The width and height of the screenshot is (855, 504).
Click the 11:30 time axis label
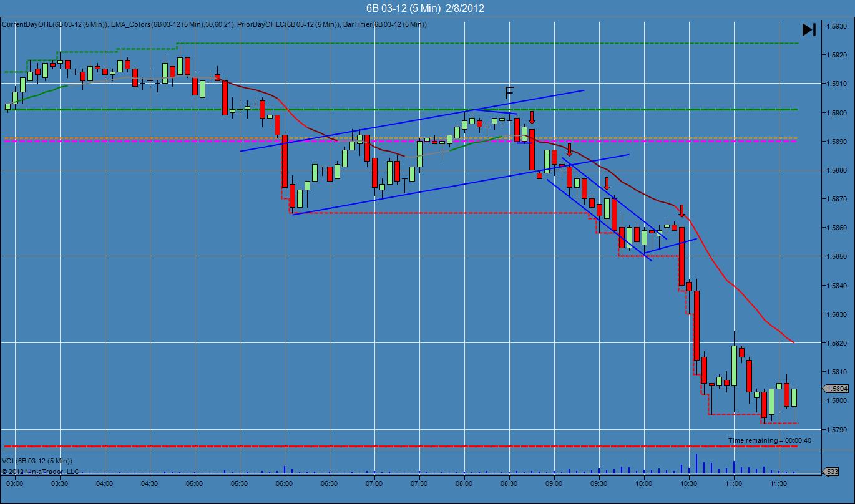(779, 483)
